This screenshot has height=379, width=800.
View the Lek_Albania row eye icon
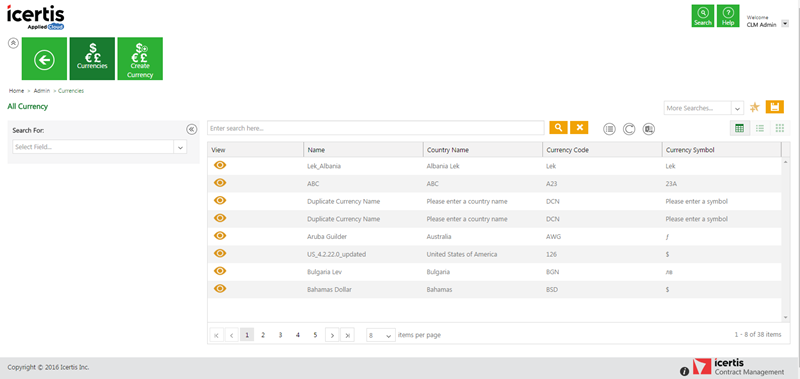[x=220, y=165]
